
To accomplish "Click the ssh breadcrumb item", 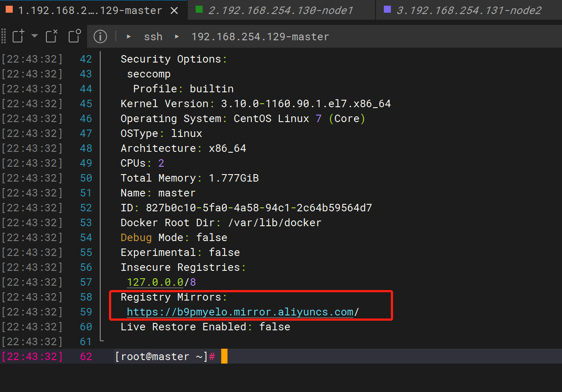I will coord(153,37).
